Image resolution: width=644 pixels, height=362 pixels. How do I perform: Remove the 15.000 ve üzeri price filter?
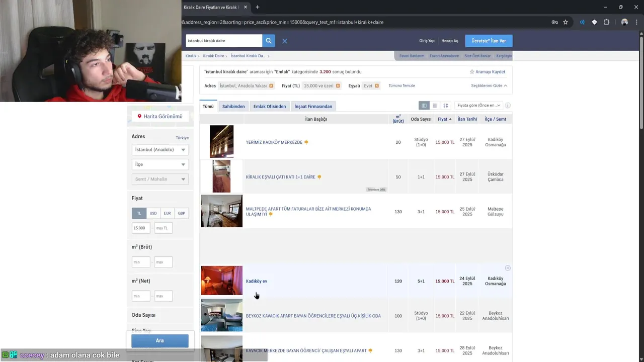[x=338, y=86]
